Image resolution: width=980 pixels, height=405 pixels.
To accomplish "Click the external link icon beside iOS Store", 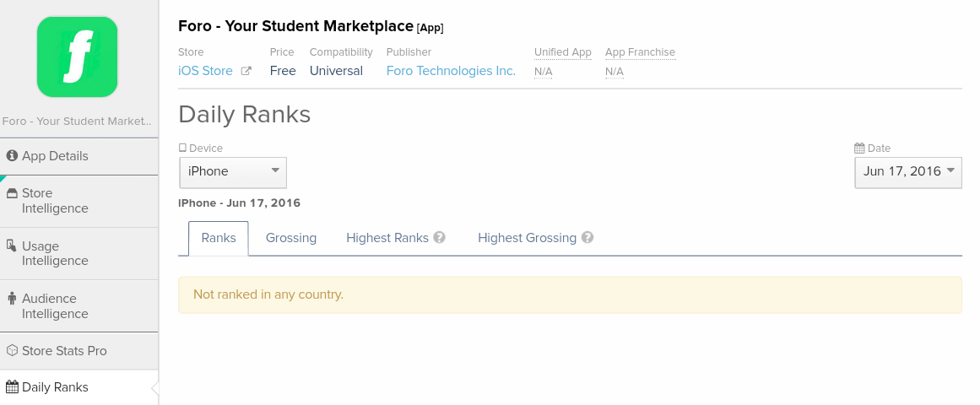I will tap(246, 72).
